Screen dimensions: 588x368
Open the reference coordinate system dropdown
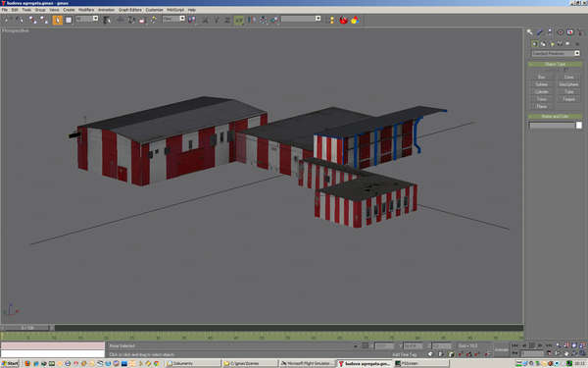click(173, 19)
